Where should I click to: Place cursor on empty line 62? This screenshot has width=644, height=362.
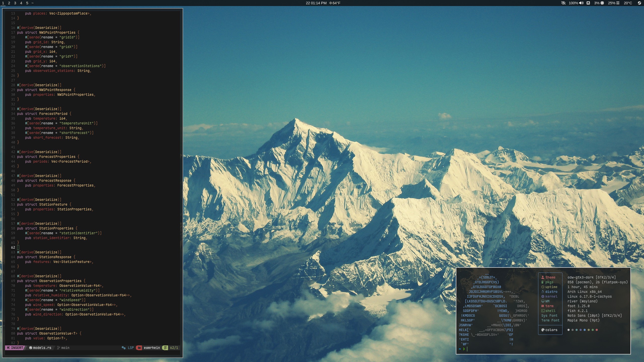tap(18, 247)
